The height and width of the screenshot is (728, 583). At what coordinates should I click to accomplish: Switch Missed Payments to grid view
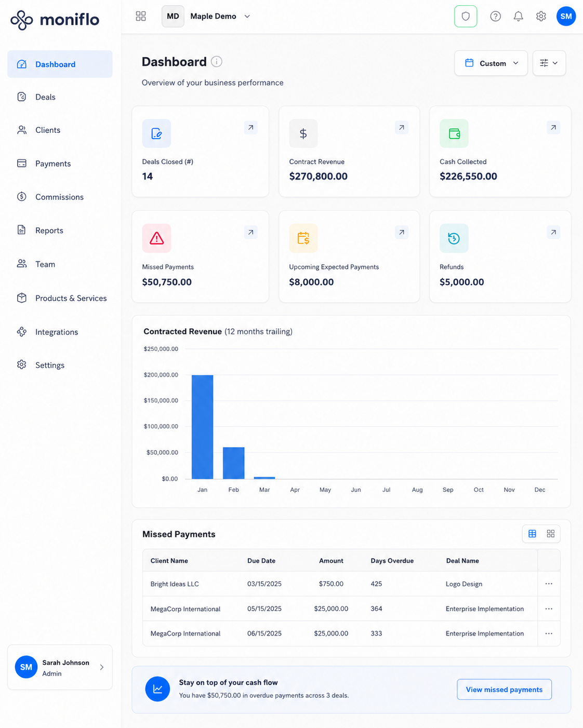click(551, 534)
